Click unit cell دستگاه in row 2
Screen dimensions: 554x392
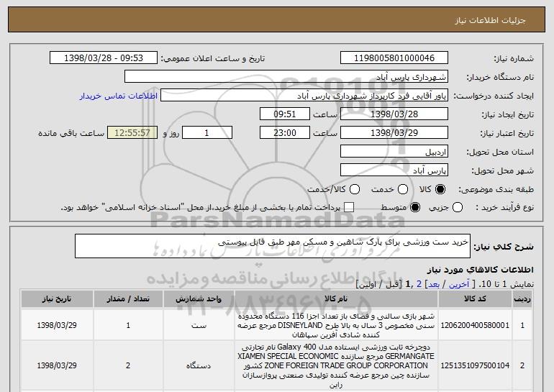pyautogui.click(x=199, y=365)
